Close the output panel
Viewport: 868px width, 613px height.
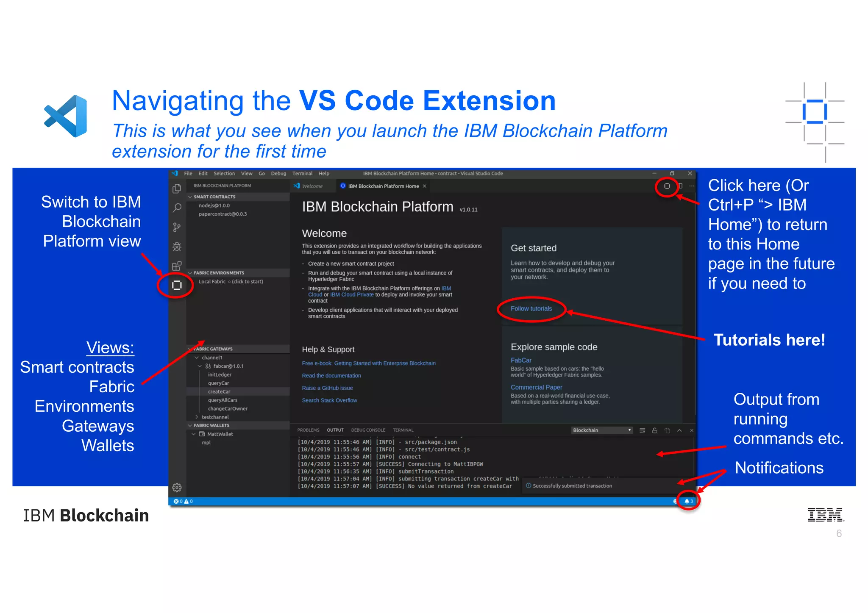pos(692,430)
